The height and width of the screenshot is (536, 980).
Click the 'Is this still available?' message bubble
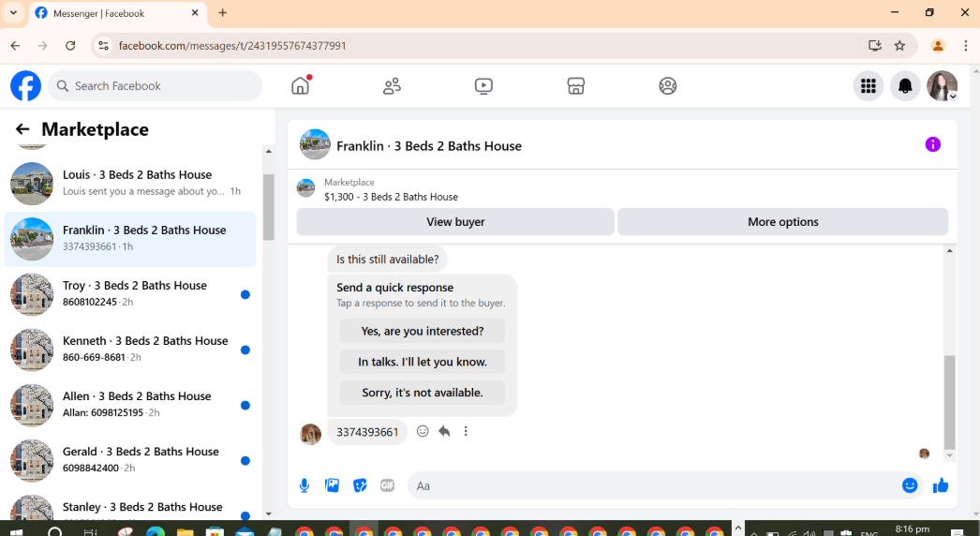pos(388,259)
